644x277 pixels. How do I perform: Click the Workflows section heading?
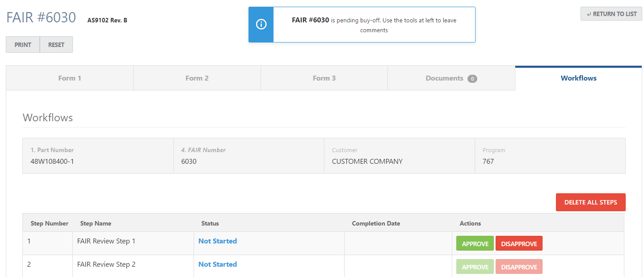48,118
